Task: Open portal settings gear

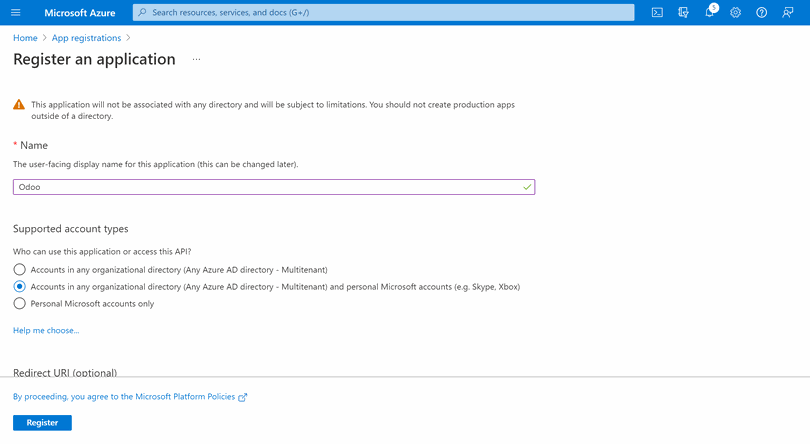Action: (x=736, y=12)
